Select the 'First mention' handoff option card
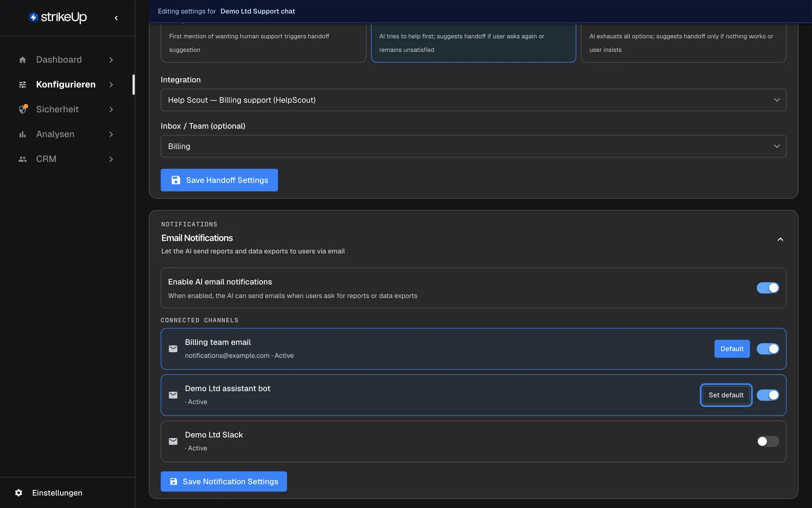Viewport: 812px width, 508px height. 263,43
